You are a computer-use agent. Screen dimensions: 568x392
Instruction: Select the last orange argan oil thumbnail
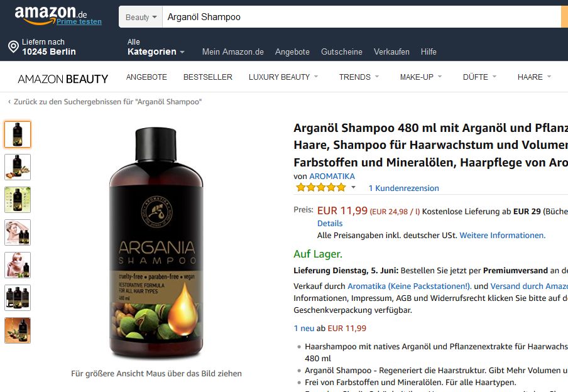pyautogui.click(x=18, y=330)
